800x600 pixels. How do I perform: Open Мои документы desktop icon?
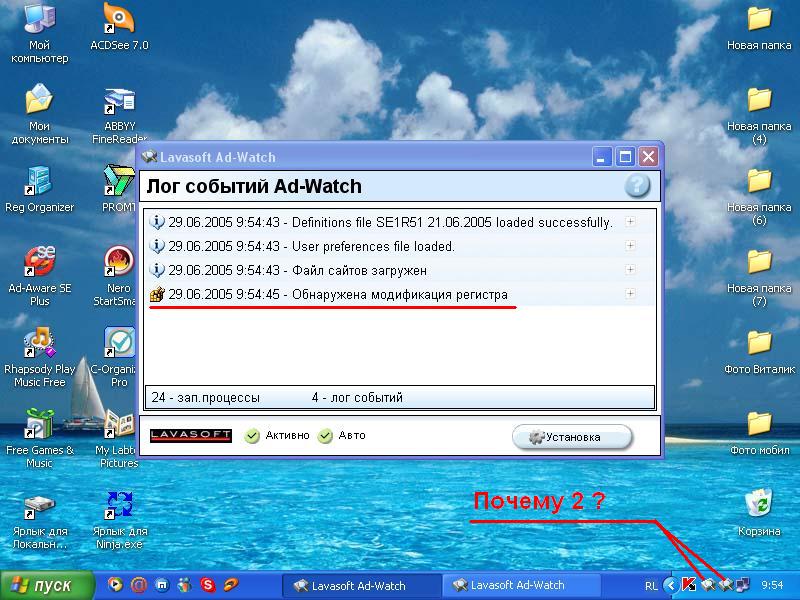click(39, 115)
